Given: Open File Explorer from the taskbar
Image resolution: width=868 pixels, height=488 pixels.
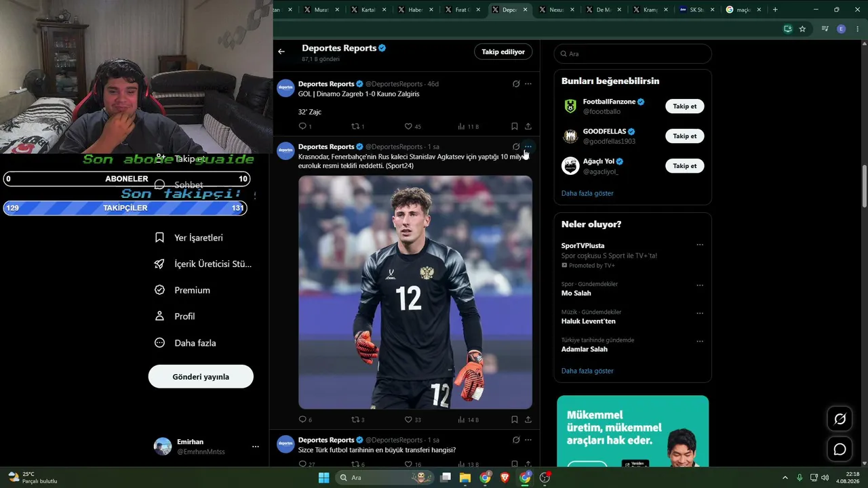Looking at the screenshot, I should click(465, 477).
